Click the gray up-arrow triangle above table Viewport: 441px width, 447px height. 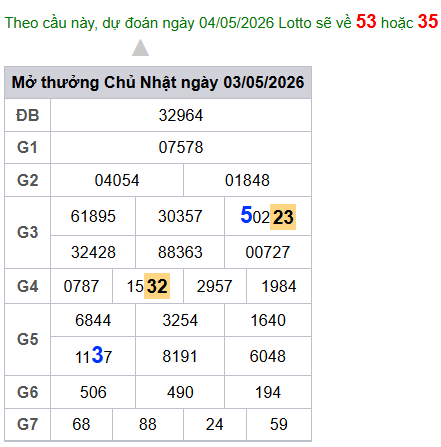(x=140, y=48)
